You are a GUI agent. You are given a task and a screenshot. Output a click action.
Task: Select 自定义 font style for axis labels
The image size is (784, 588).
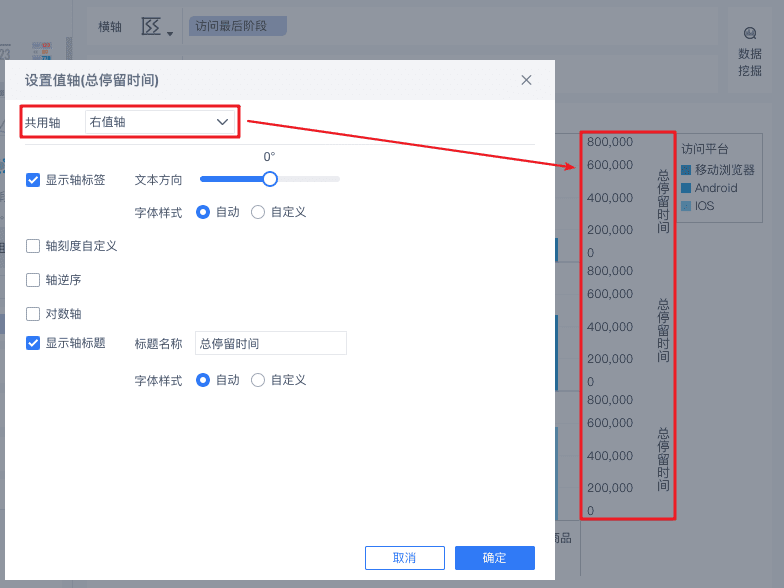click(x=258, y=212)
